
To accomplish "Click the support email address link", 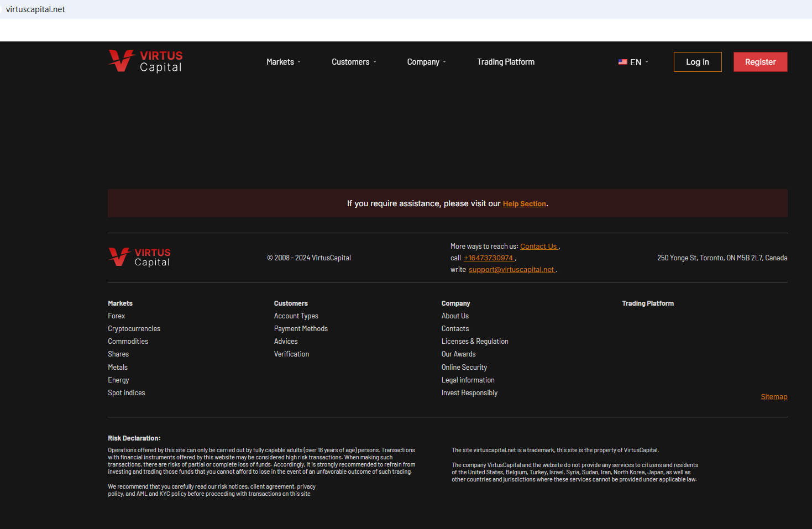I will pyautogui.click(x=511, y=270).
